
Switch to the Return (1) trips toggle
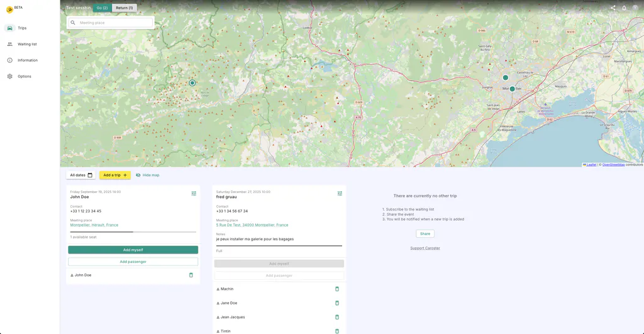click(x=124, y=8)
